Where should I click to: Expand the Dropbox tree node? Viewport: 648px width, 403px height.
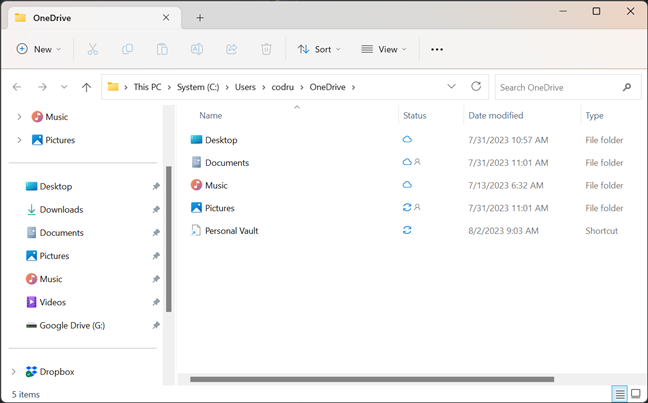coord(14,372)
